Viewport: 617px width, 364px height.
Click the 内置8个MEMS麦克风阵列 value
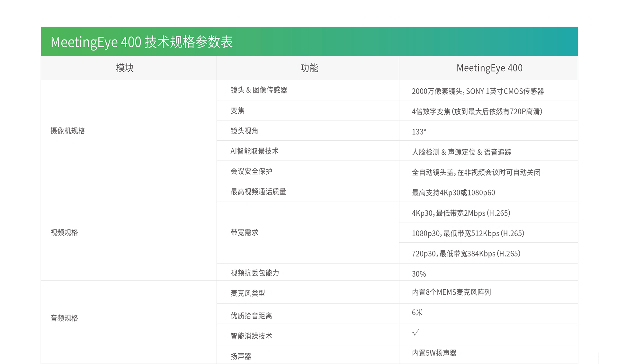tap(451, 292)
